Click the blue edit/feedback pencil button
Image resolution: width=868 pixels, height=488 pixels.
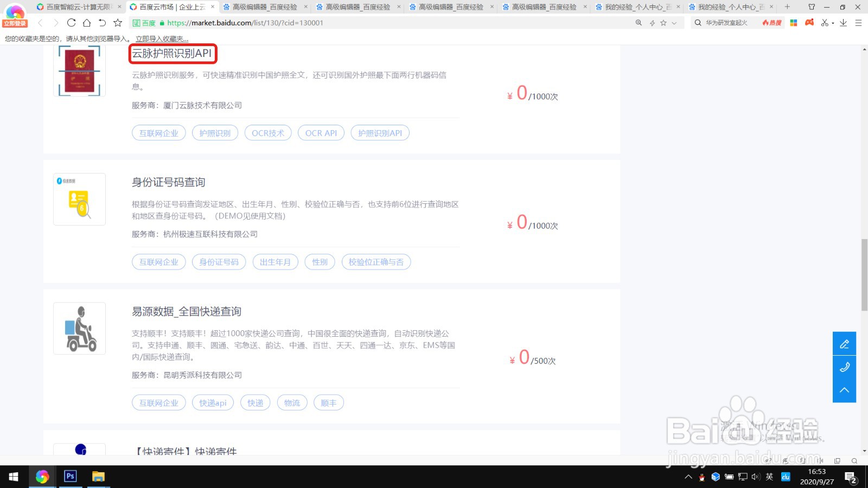(x=845, y=344)
